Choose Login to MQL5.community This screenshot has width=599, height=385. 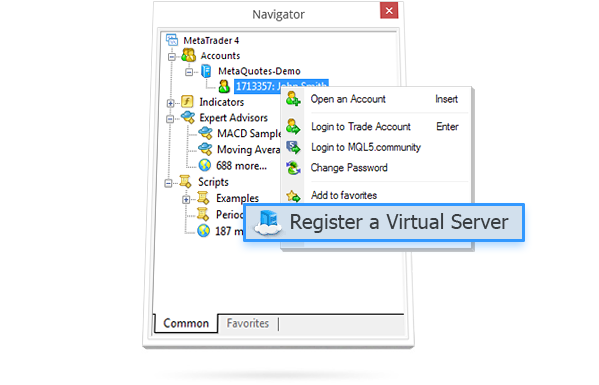click(376, 147)
